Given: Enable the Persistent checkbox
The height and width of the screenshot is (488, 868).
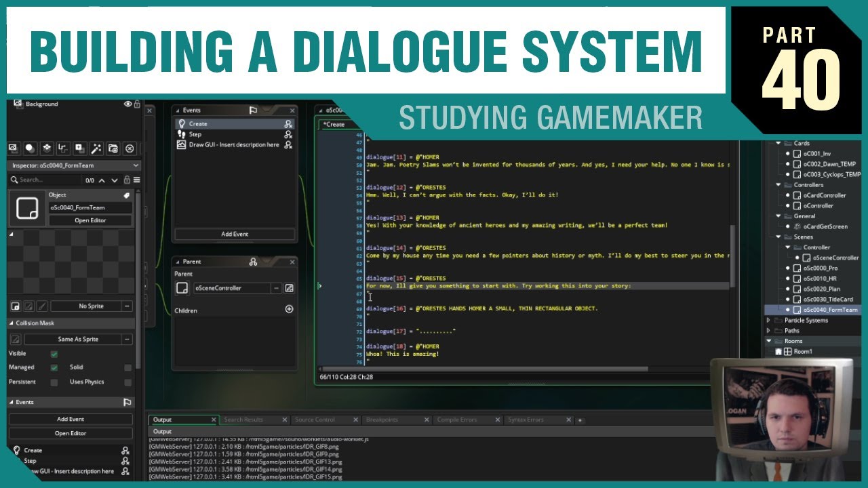Looking at the screenshot, I should (54, 382).
